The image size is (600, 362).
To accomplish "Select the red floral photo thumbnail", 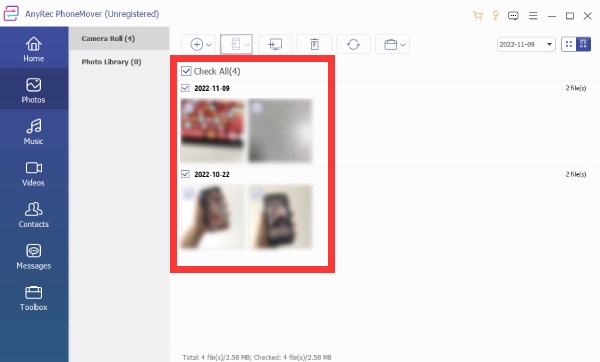I will coord(212,130).
